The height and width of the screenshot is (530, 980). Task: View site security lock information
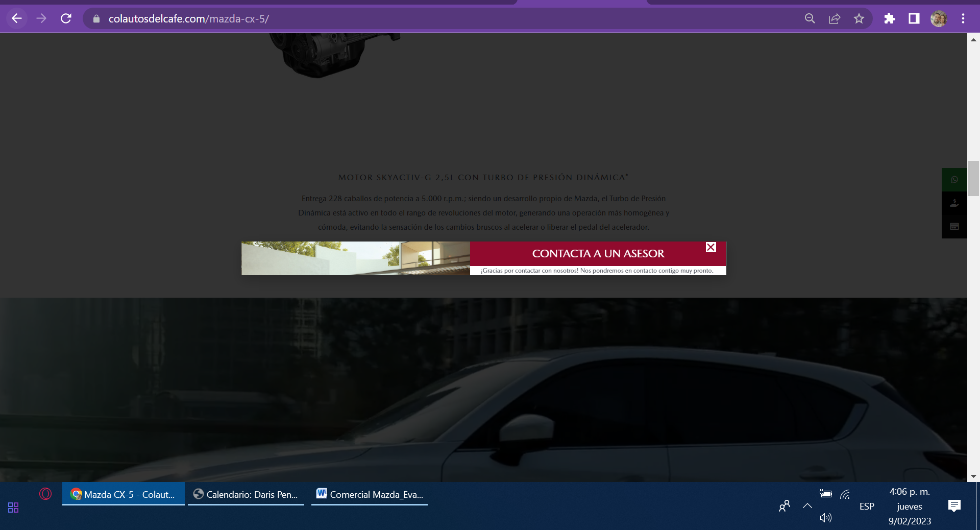(x=96, y=19)
